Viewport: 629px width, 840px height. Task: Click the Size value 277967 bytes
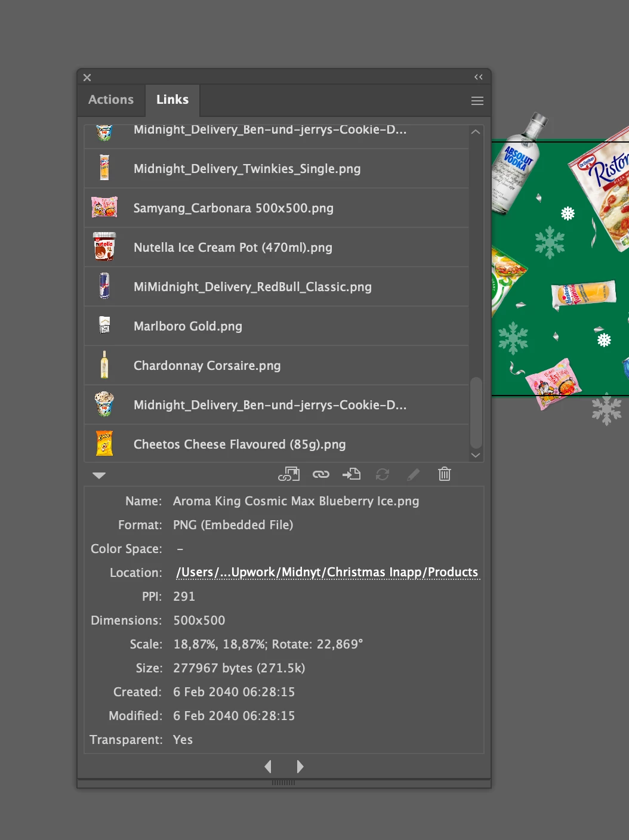[x=239, y=668]
